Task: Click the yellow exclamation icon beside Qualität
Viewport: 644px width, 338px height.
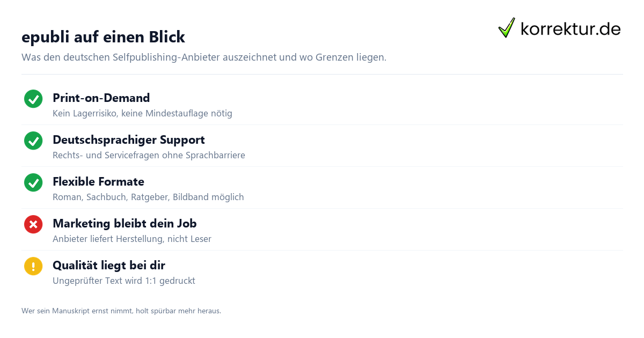Action: pyautogui.click(x=33, y=266)
